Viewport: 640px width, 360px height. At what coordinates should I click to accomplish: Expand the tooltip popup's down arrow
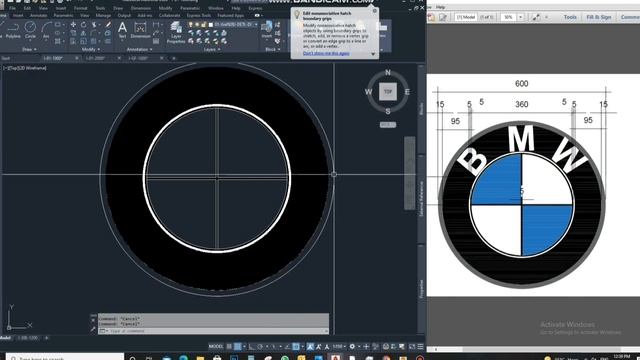[x=373, y=54]
